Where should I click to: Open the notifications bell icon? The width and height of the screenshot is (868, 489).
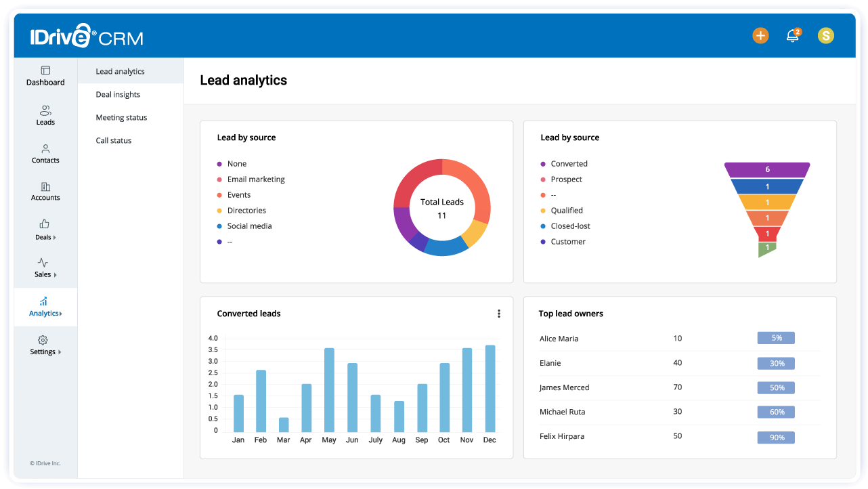[793, 36]
